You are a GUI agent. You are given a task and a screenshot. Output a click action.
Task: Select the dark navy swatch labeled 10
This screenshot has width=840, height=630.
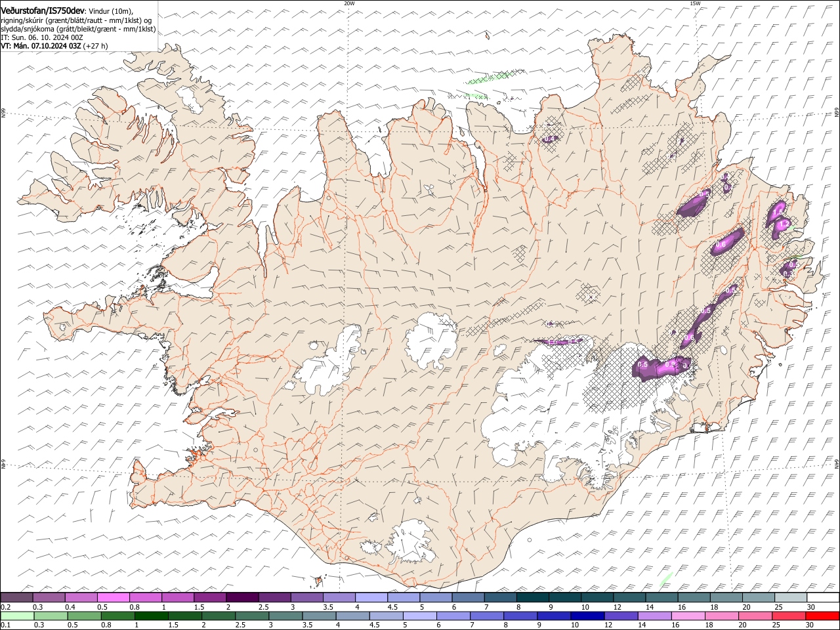(587, 616)
